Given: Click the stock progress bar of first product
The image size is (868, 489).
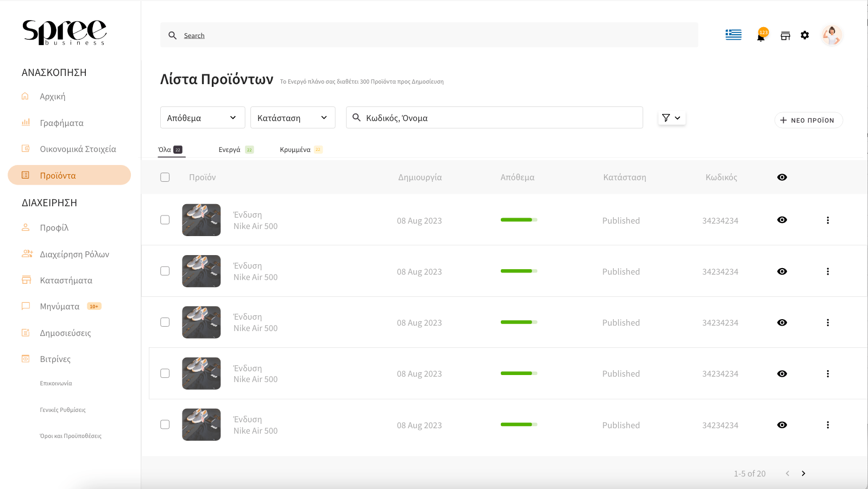Looking at the screenshot, I should 519,220.
